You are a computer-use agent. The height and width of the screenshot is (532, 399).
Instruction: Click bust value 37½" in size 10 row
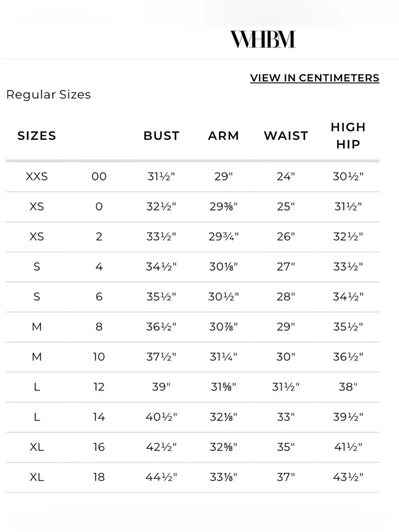[x=161, y=357]
